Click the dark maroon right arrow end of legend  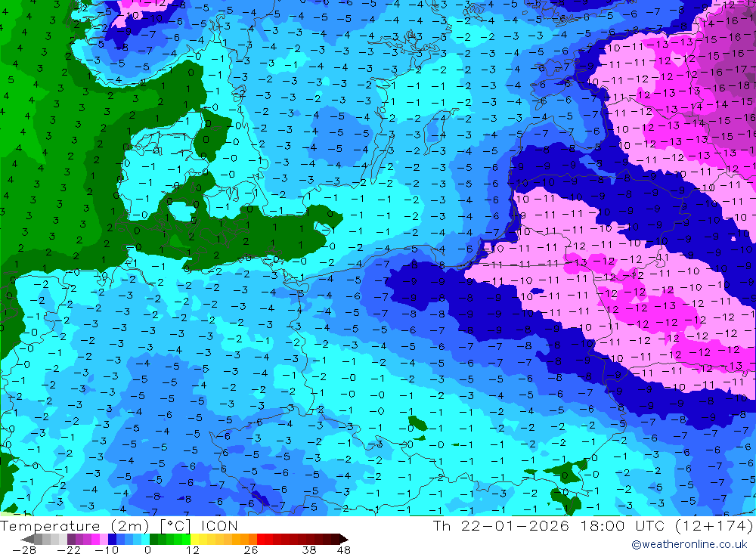[x=344, y=539]
